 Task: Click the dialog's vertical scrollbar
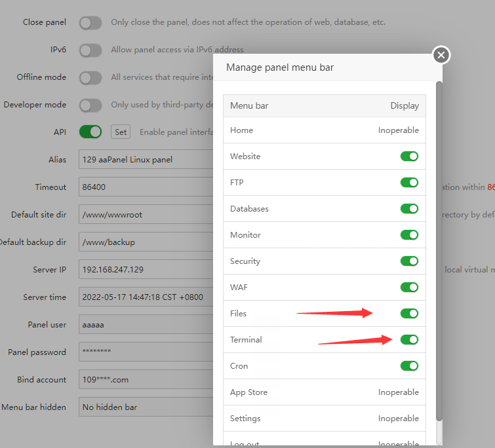tap(439, 249)
